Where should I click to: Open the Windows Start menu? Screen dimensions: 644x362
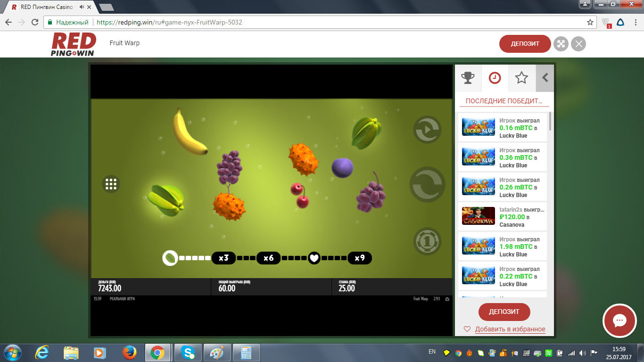[x=12, y=353]
